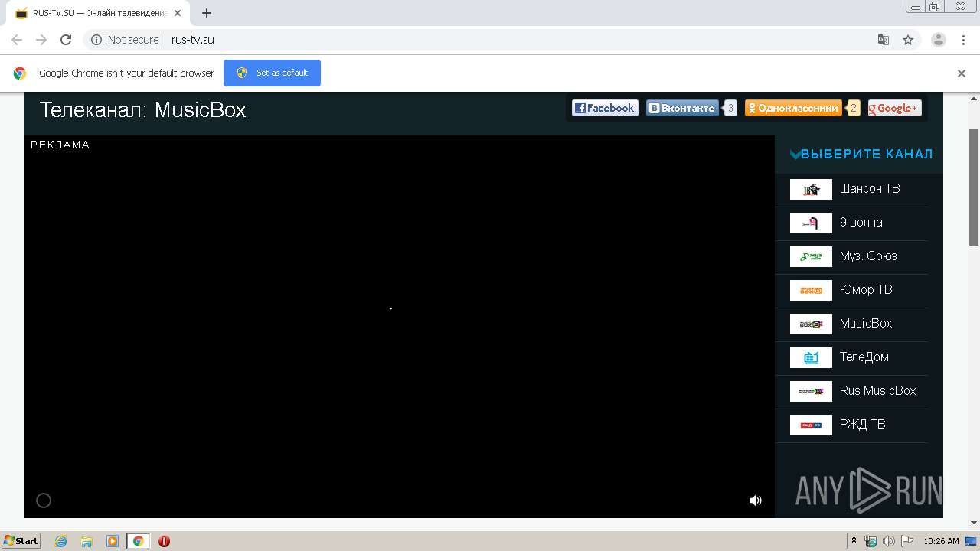Click the Юмор ТВ channel logo
Screen dimensions: 980x551
coord(811,290)
